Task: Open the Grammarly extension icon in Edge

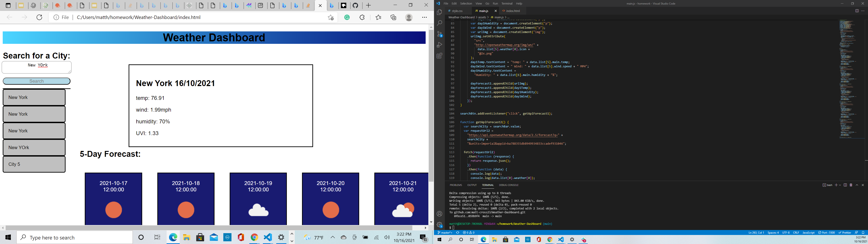Action: 347,17
